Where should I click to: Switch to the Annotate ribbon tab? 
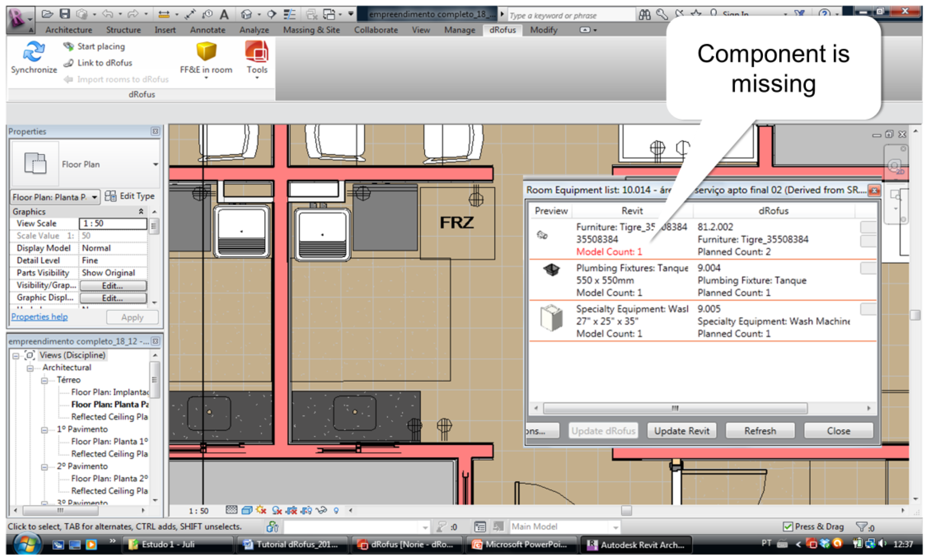(208, 30)
